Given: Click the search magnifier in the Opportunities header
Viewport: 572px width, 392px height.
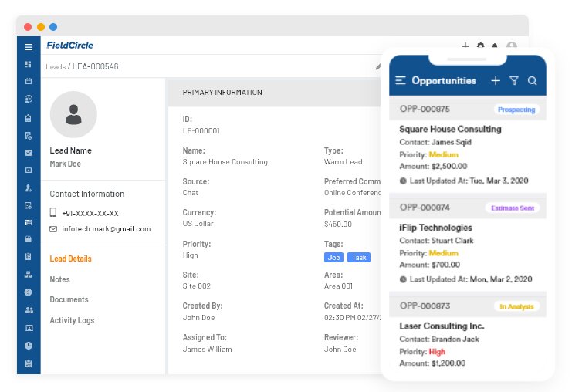Looking at the screenshot, I should coord(532,80).
